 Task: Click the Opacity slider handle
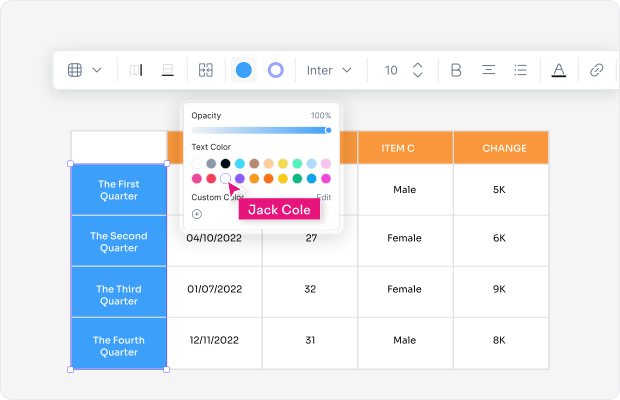(328, 130)
